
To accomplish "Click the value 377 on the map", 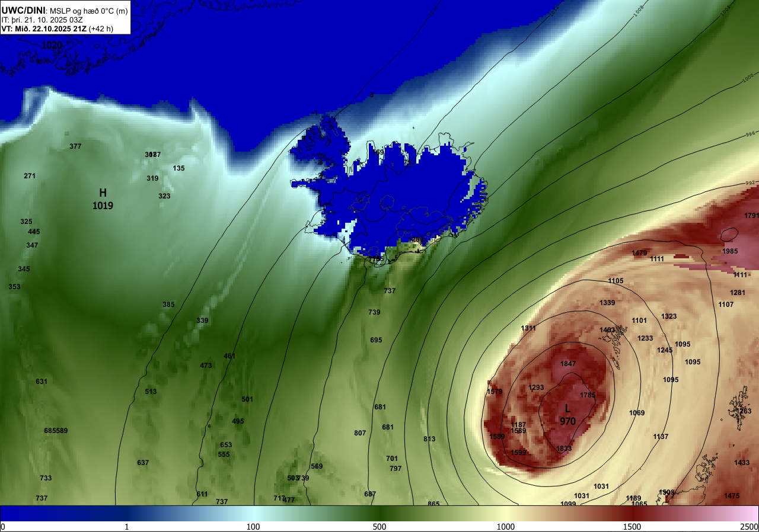I will click(x=75, y=146).
